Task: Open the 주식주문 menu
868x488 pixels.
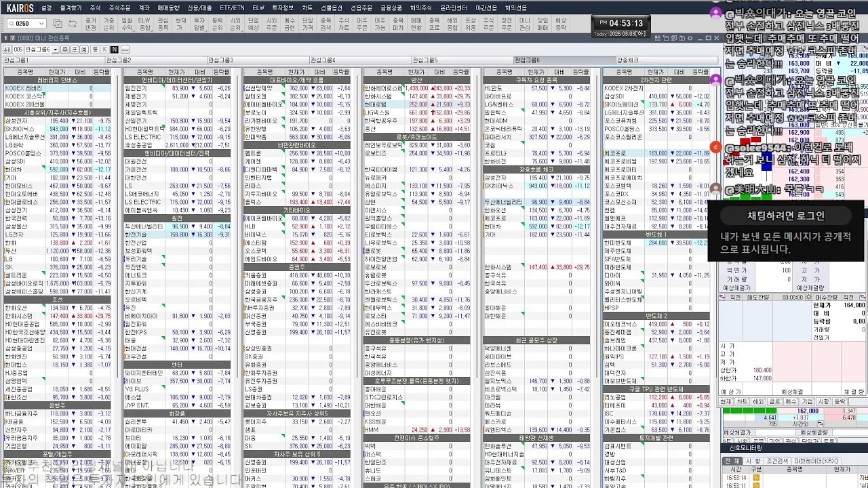Action: [120, 7]
